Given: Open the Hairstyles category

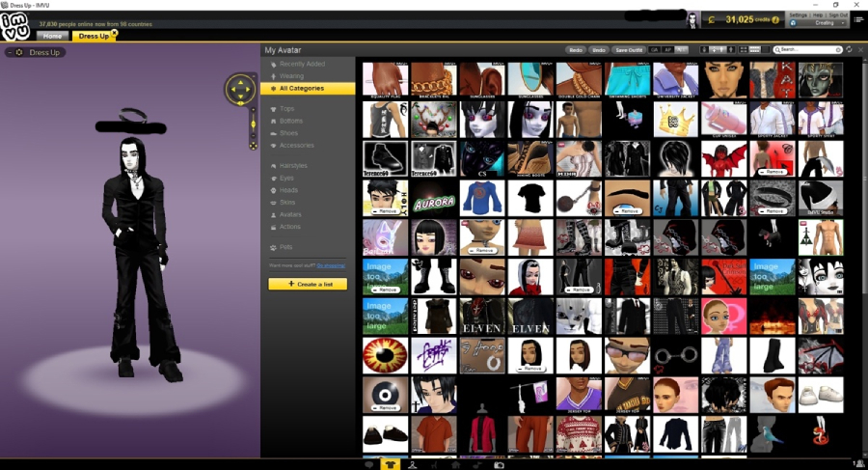Looking at the screenshot, I should [x=293, y=166].
